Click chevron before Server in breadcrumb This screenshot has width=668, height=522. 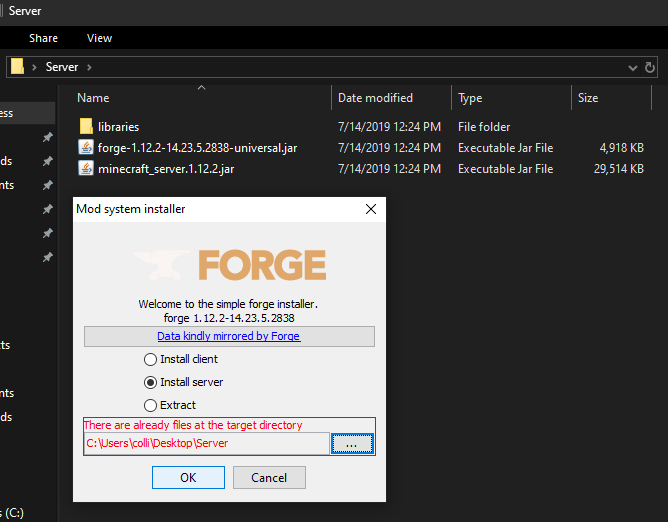tap(35, 67)
